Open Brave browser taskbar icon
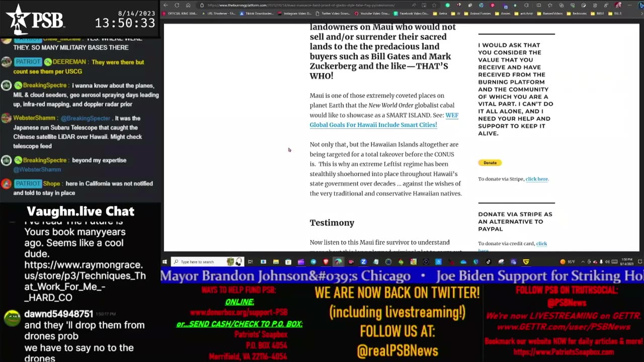The image size is (644, 362). pos(326,261)
